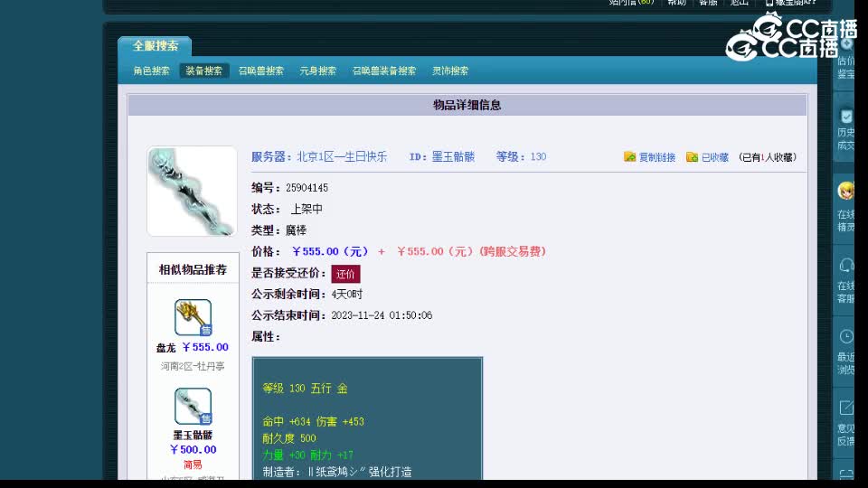This screenshot has width=868, height=488.
Task: Switch to 召唤兽搜索 tab
Action: (260, 70)
